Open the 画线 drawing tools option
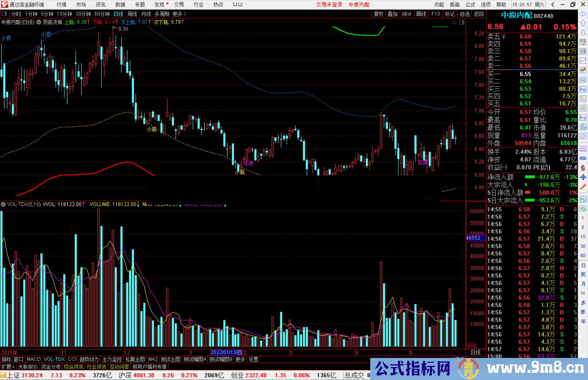588x380 pixels. pos(421,14)
